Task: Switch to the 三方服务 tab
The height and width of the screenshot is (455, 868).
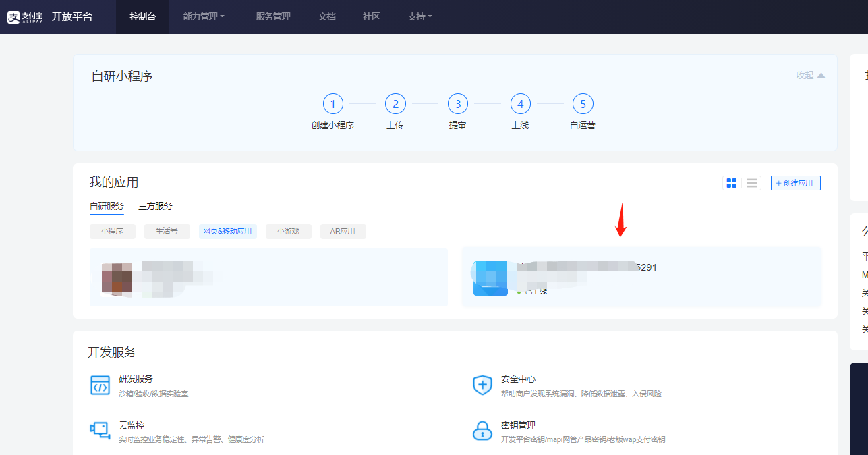Action: coord(155,207)
